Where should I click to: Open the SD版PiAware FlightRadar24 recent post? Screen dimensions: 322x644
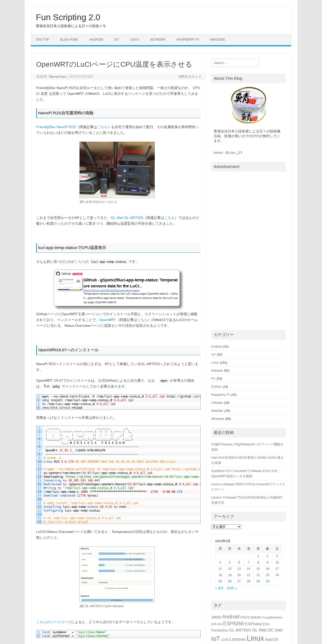[247, 447]
